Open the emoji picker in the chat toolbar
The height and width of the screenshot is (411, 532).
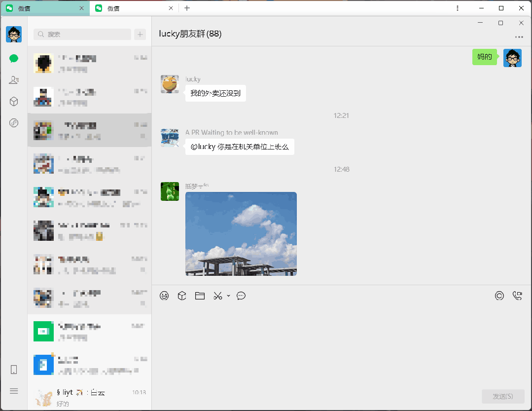[164, 296]
